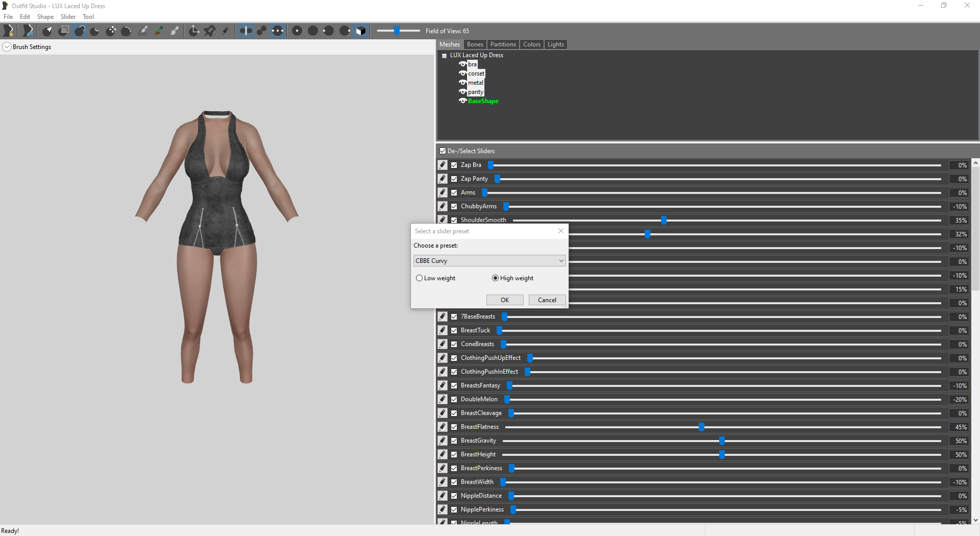The image size is (980, 536).
Task: Open the Shape menu
Action: (x=45, y=17)
